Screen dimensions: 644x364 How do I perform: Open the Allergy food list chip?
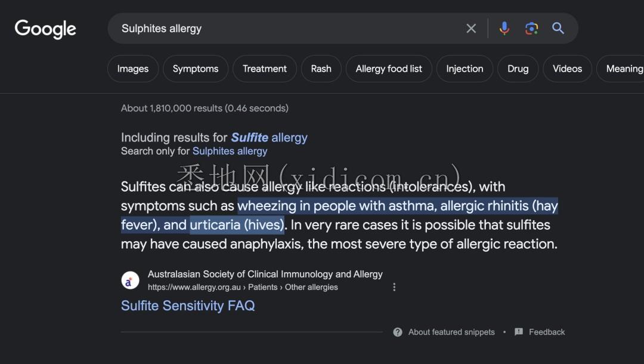point(389,69)
